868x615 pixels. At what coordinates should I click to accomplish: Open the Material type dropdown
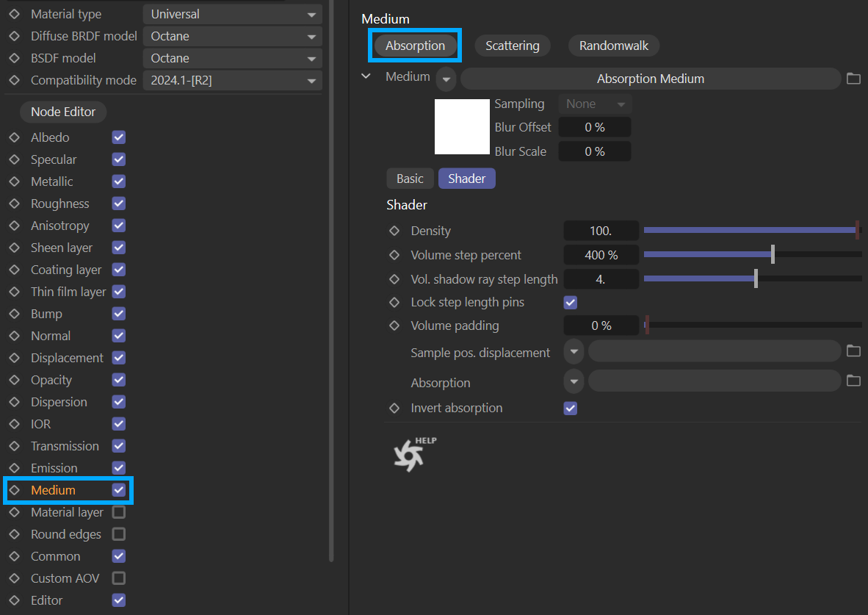[x=232, y=14]
